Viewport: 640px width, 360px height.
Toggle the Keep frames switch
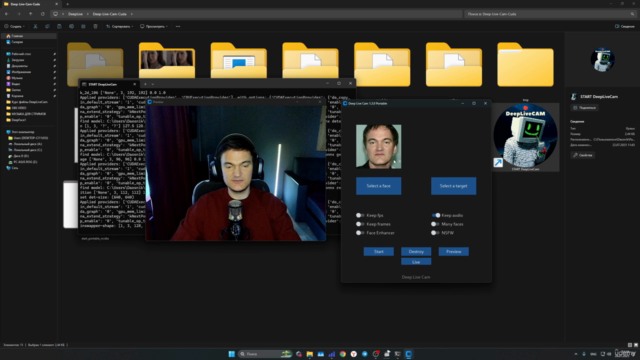[x=360, y=224]
